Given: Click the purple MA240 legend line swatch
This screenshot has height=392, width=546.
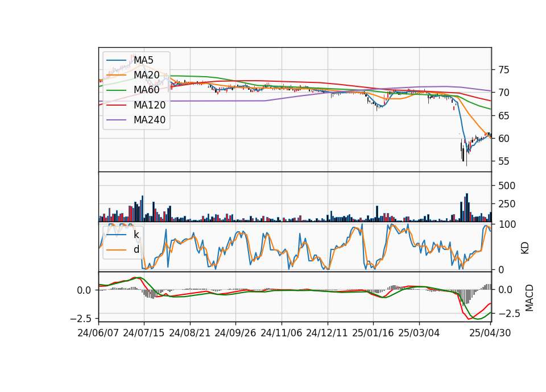Looking at the screenshot, I should [117, 120].
